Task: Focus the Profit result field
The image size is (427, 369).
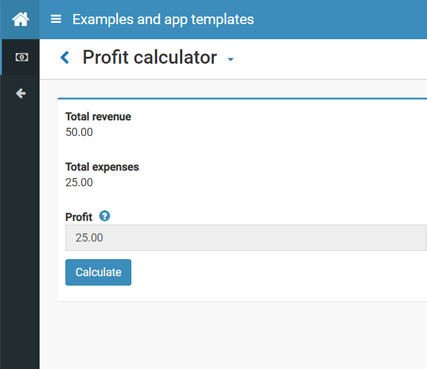Action: [x=246, y=238]
